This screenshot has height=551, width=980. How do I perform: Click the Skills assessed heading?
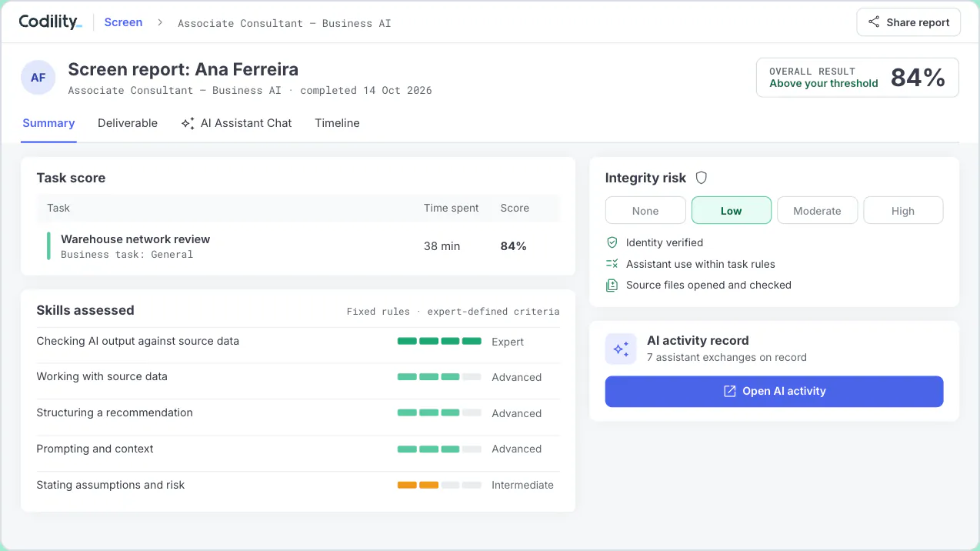(85, 310)
